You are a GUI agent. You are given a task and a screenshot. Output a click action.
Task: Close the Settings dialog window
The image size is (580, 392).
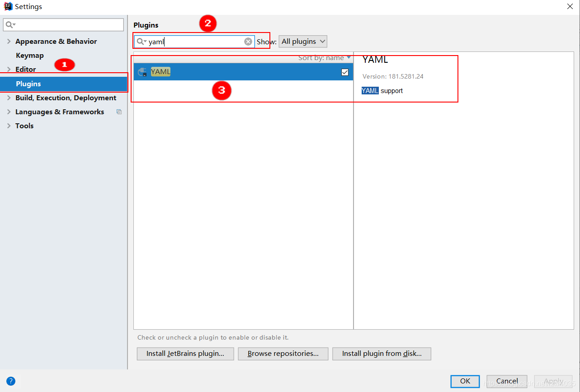(569, 6)
